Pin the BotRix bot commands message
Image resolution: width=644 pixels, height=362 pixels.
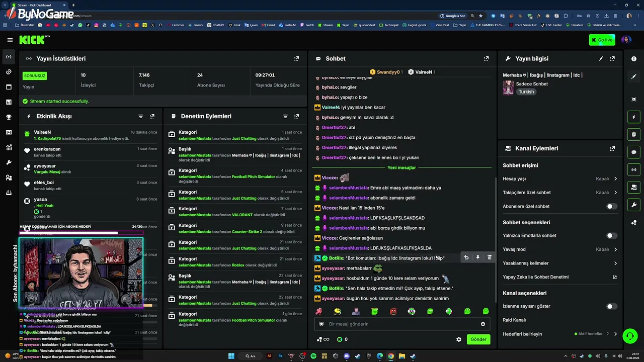coord(477,257)
